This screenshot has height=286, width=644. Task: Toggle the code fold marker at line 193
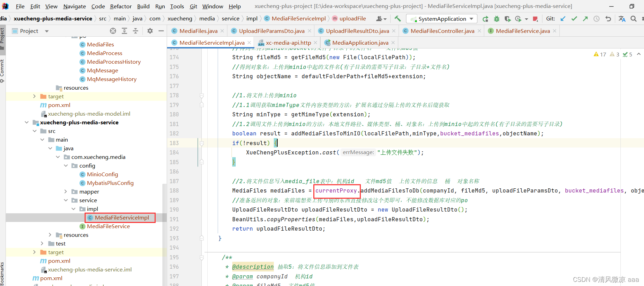[x=201, y=238]
